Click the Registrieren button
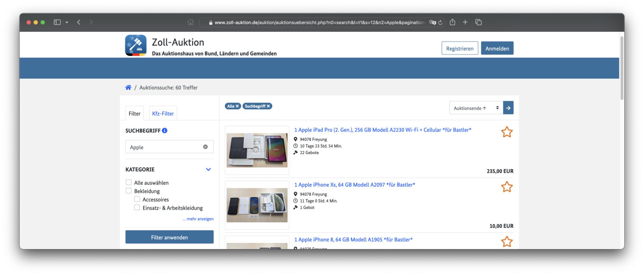The image size is (644, 275). click(x=459, y=48)
